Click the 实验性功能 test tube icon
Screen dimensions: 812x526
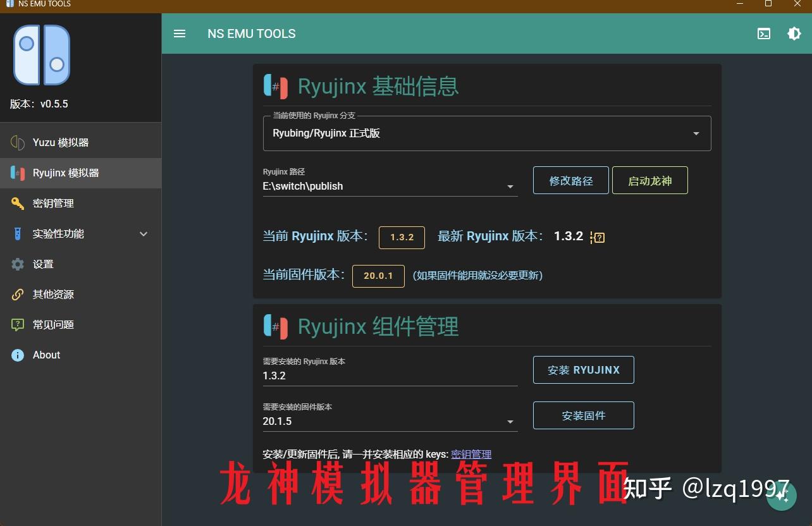click(x=18, y=233)
